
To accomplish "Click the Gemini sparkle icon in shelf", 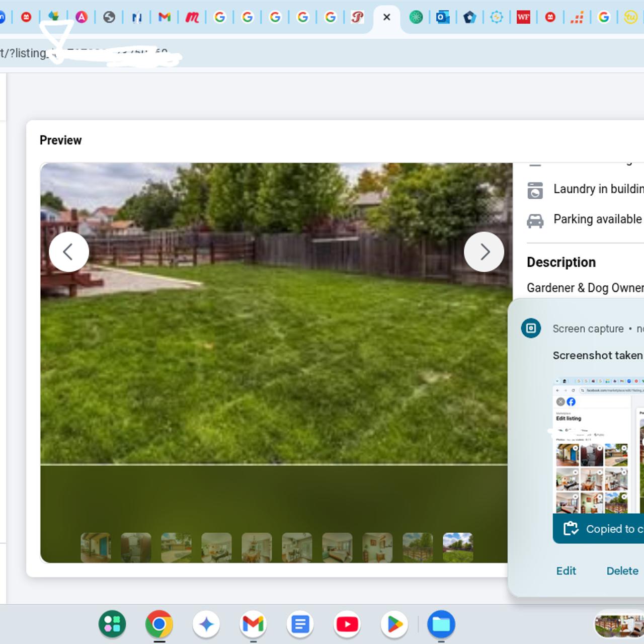I will [x=206, y=624].
